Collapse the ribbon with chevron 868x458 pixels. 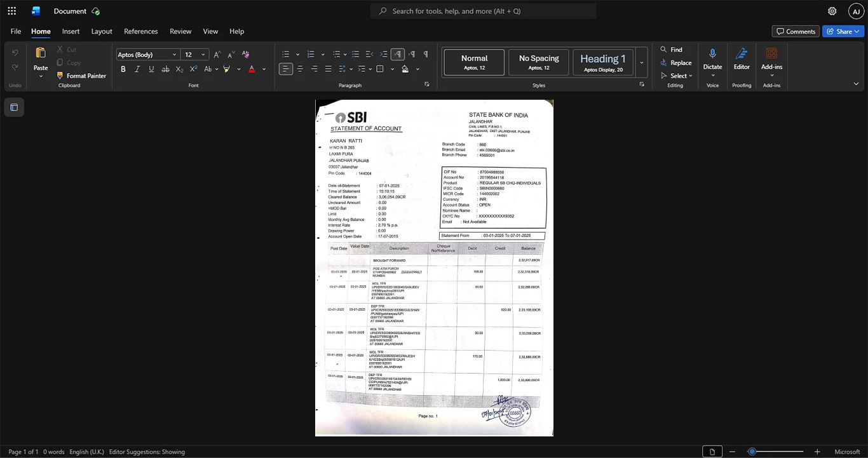click(x=856, y=84)
